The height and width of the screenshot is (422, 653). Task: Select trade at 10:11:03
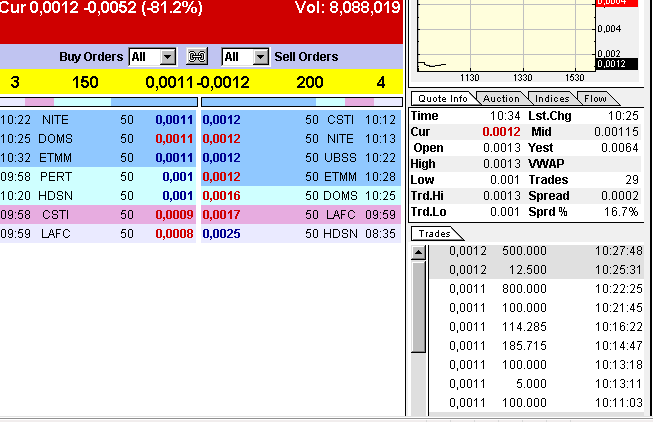[537, 403]
